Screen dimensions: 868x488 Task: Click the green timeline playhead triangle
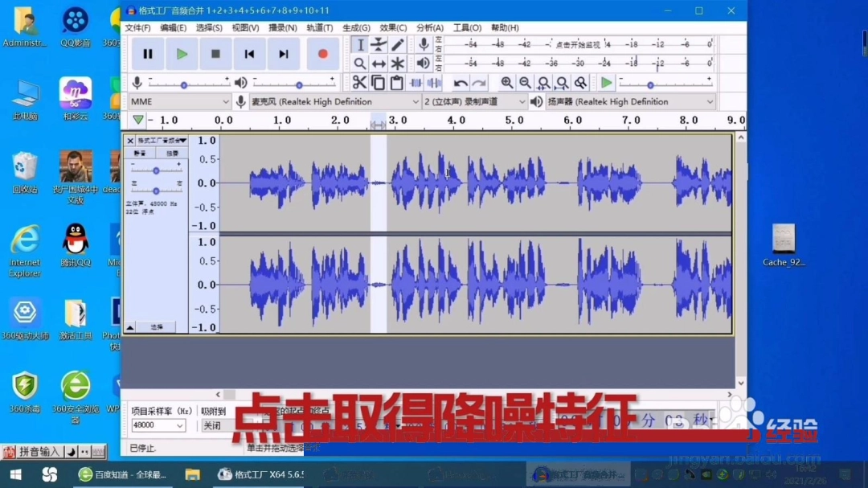(x=138, y=120)
